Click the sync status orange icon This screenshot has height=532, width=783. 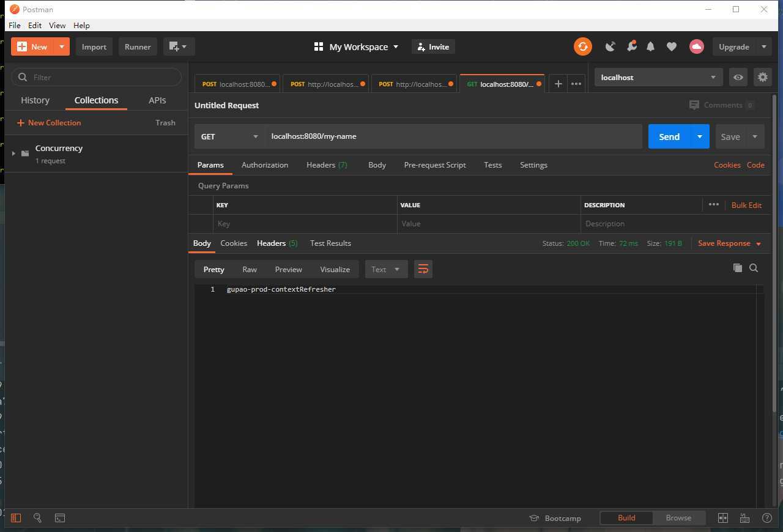tap(583, 46)
